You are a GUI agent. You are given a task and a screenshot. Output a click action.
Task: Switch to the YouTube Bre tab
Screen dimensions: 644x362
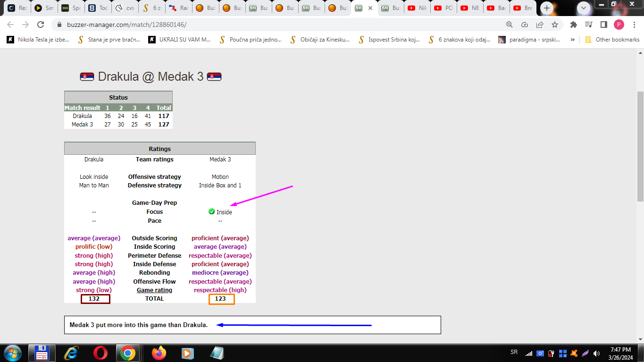point(523,8)
